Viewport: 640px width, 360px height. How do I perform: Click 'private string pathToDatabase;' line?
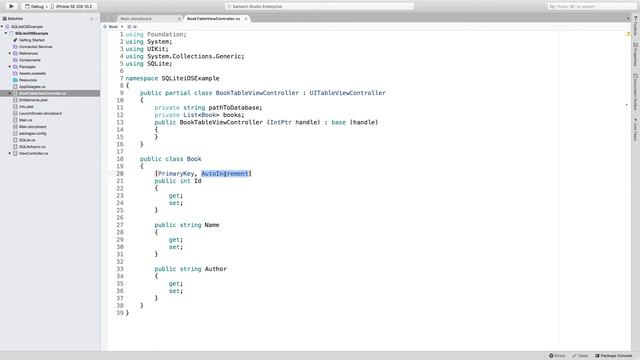[x=209, y=107]
